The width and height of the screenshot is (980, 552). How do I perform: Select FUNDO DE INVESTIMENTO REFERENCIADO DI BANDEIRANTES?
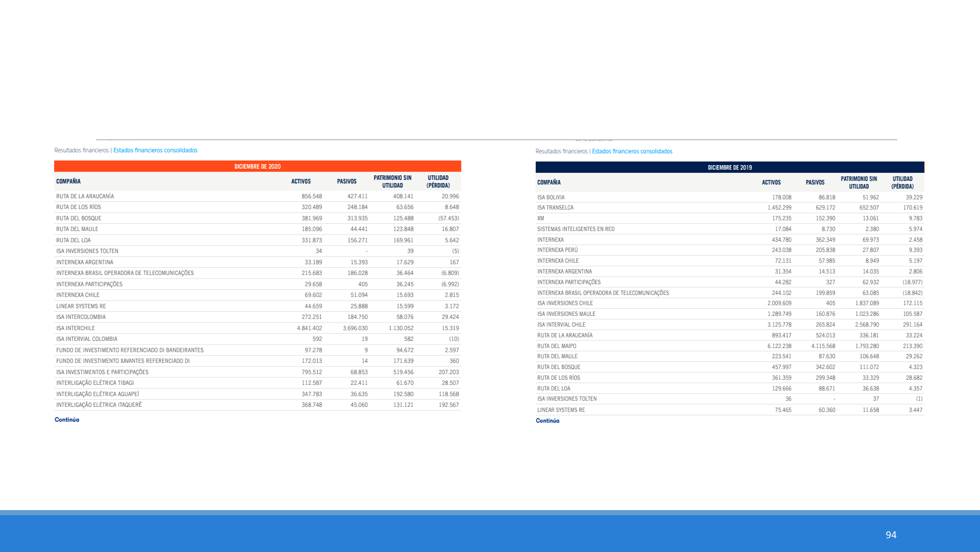pos(130,350)
